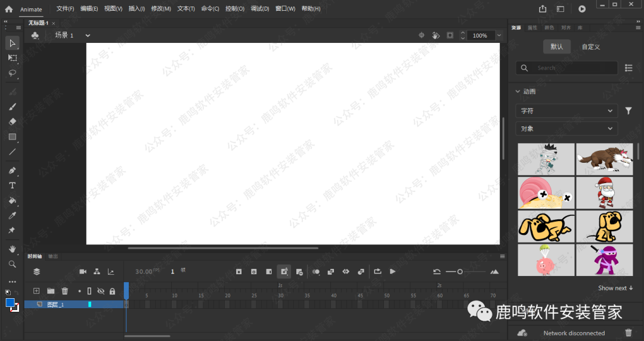Open the 字符 category dropdown
The image size is (644, 341).
click(x=566, y=111)
